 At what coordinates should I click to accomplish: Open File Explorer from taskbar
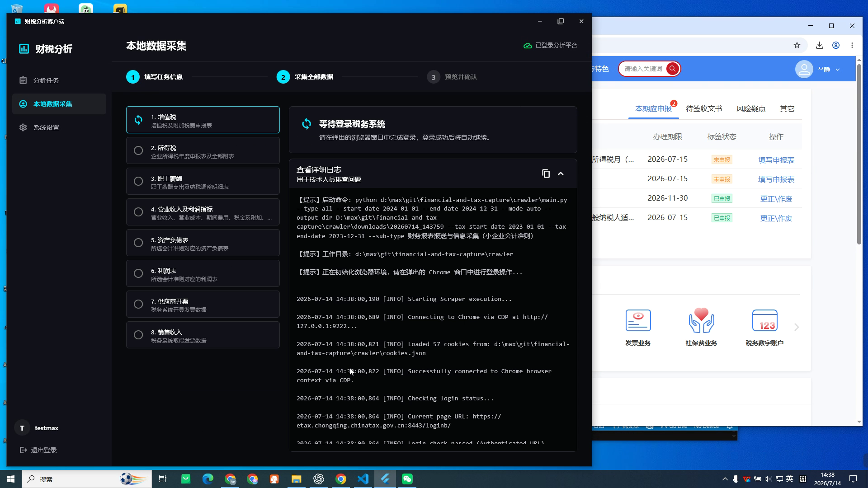click(297, 479)
